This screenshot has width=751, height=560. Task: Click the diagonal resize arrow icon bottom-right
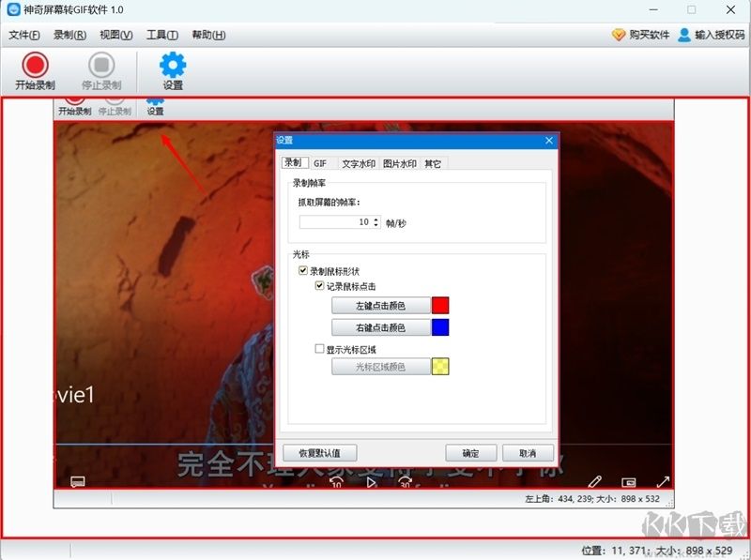[663, 481]
